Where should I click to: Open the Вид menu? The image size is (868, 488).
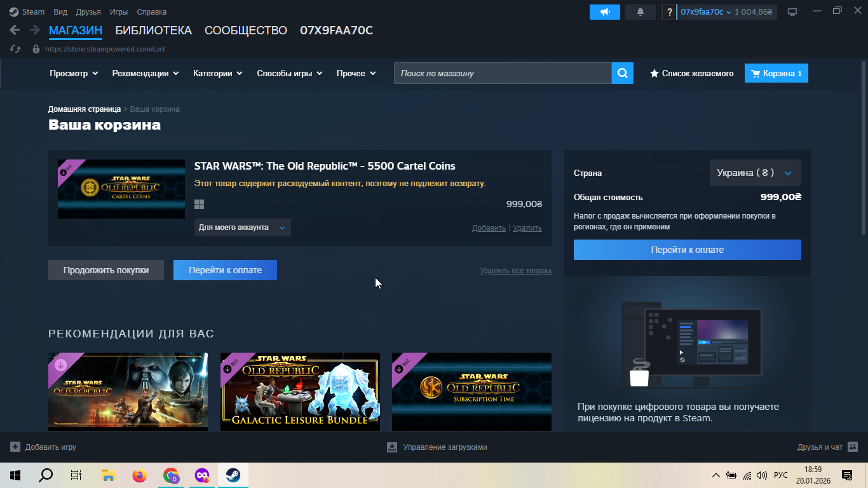(x=60, y=12)
